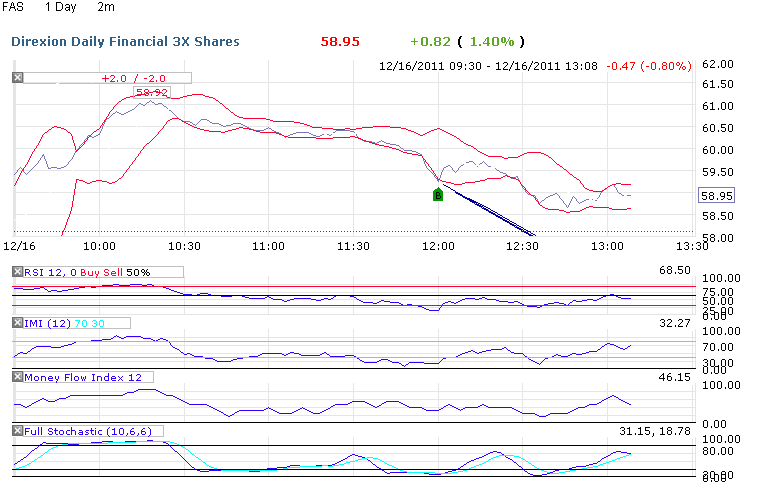Click the +0.82 price change value

click(430, 42)
